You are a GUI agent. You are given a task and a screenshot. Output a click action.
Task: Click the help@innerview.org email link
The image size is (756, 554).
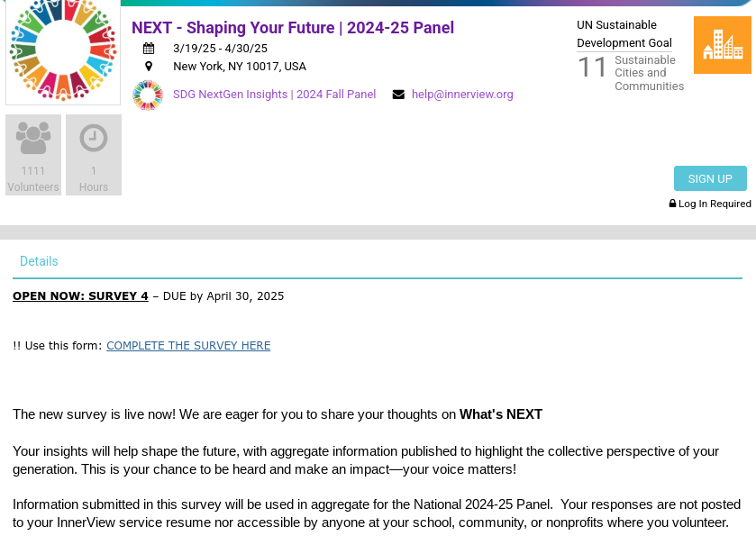tap(462, 95)
